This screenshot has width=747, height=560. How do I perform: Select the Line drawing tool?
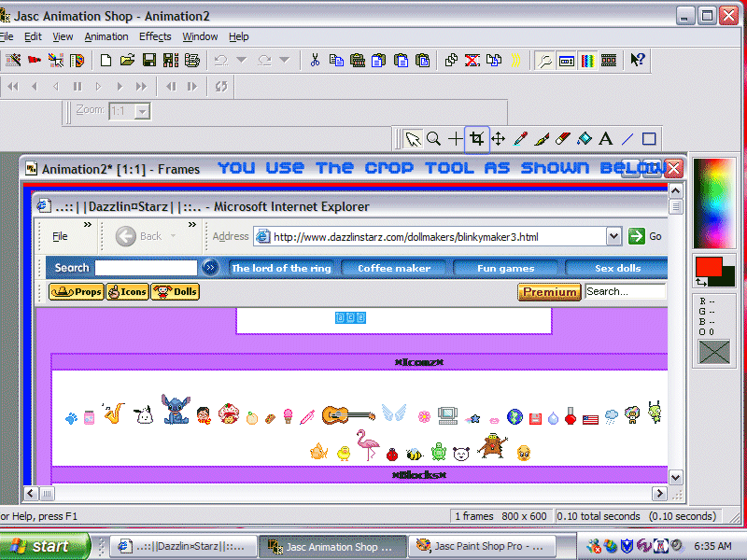pos(627,139)
